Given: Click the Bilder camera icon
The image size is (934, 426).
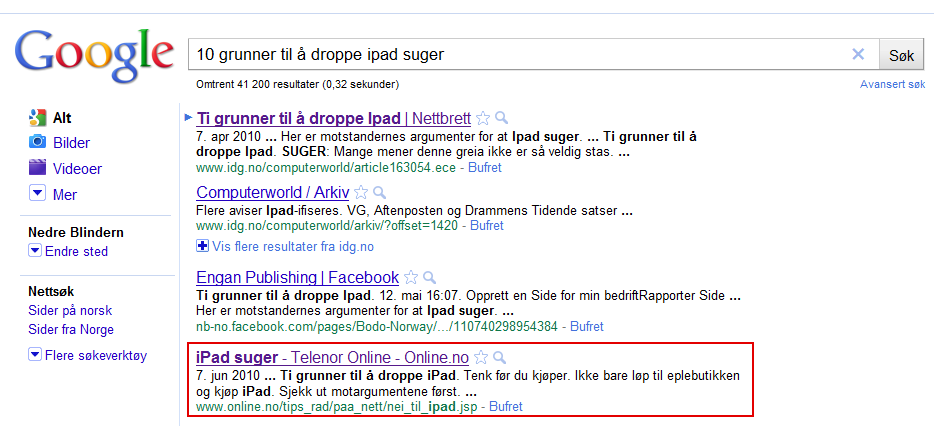Looking at the screenshot, I should (x=38, y=142).
